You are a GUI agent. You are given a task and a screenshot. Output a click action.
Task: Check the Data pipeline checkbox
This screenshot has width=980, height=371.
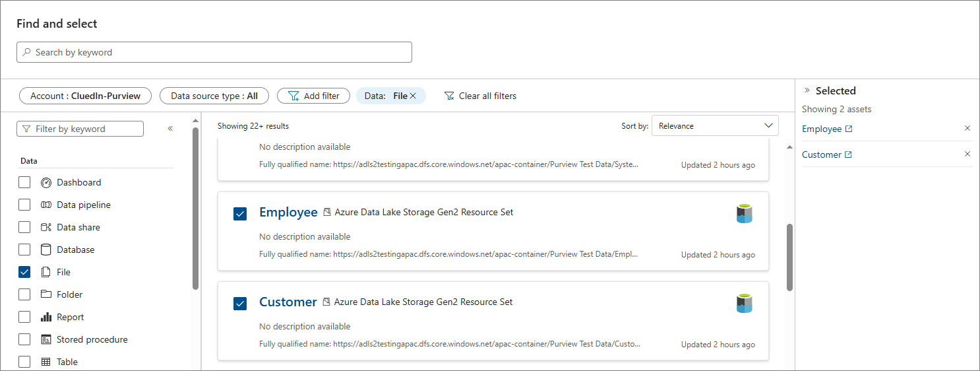click(x=24, y=205)
